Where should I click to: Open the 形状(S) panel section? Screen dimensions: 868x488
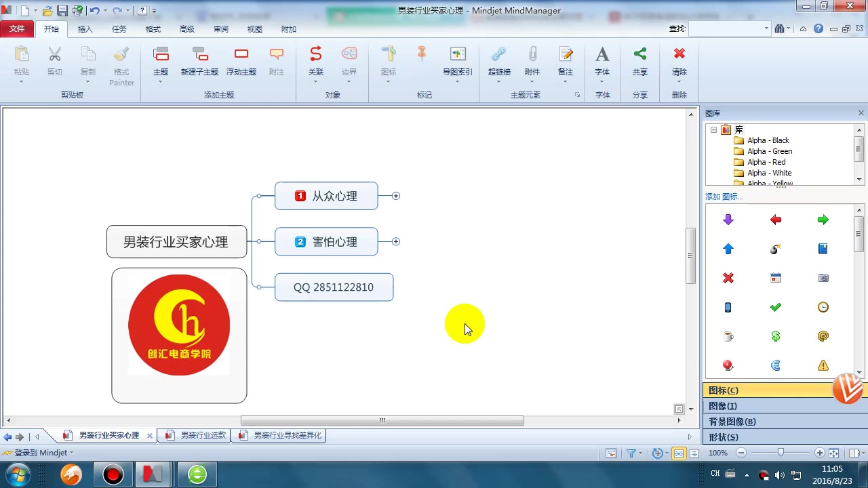point(785,437)
